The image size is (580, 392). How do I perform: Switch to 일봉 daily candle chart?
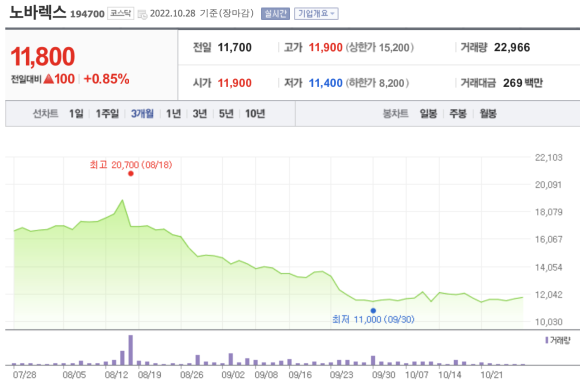(x=428, y=114)
